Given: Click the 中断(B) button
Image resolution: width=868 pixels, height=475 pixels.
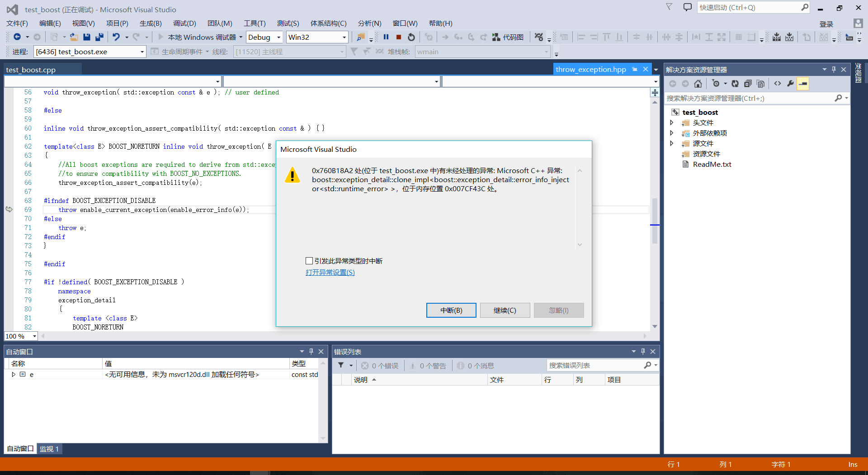Looking at the screenshot, I should 451,310.
